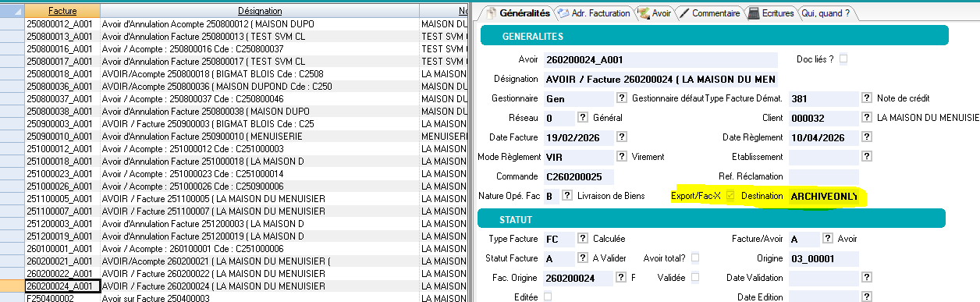Open the Mode Règlement lookup button
980x302 pixels.
tap(622, 157)
